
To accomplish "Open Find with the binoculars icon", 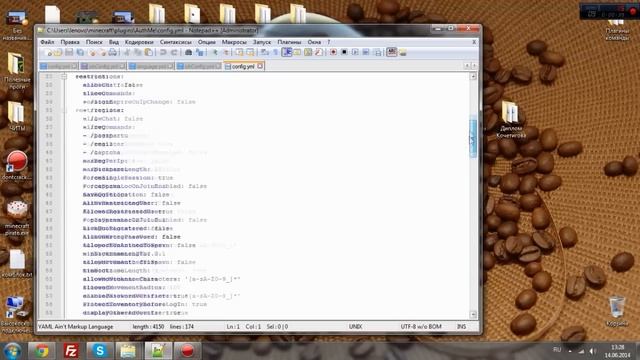I will tap(188, 52).
